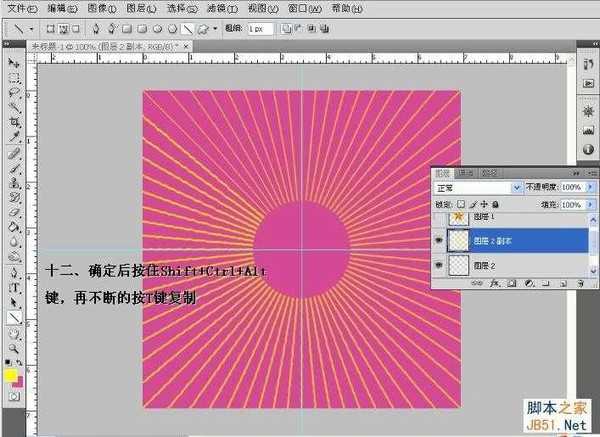
Task: Open the Layers panel flyout menu
Action: point(593,173)
